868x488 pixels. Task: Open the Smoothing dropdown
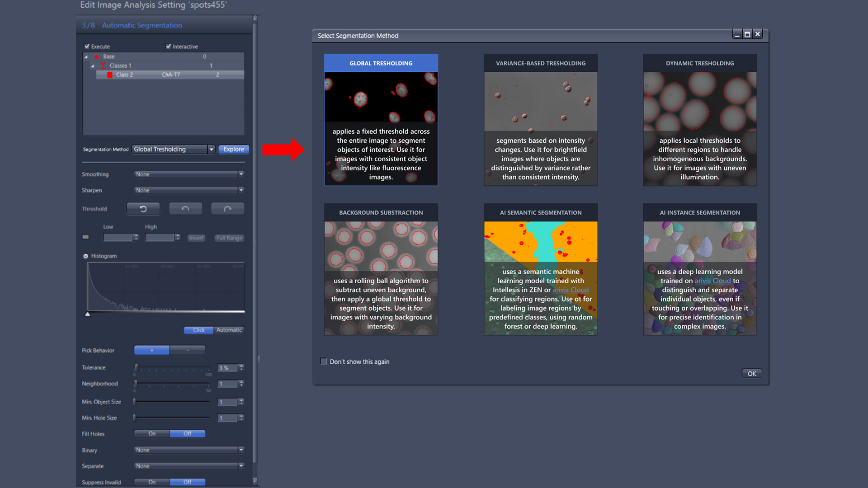[x=241, y=174]
